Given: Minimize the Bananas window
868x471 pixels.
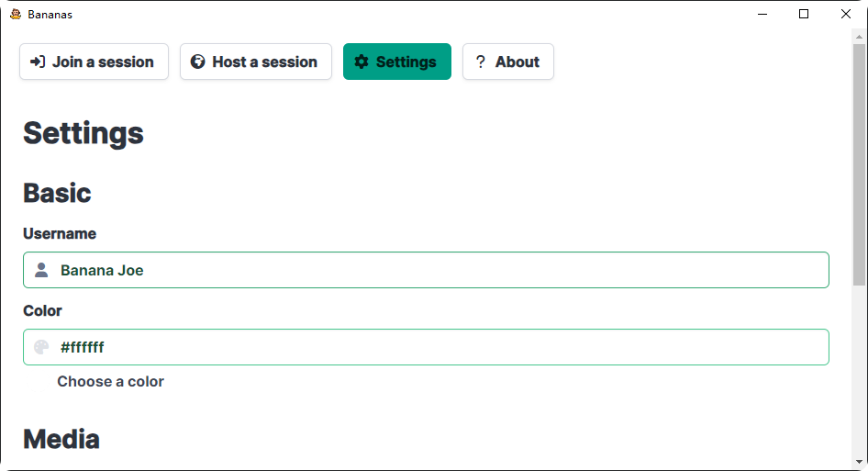Looking at the screenshot, I should click(x=762, y=14).
